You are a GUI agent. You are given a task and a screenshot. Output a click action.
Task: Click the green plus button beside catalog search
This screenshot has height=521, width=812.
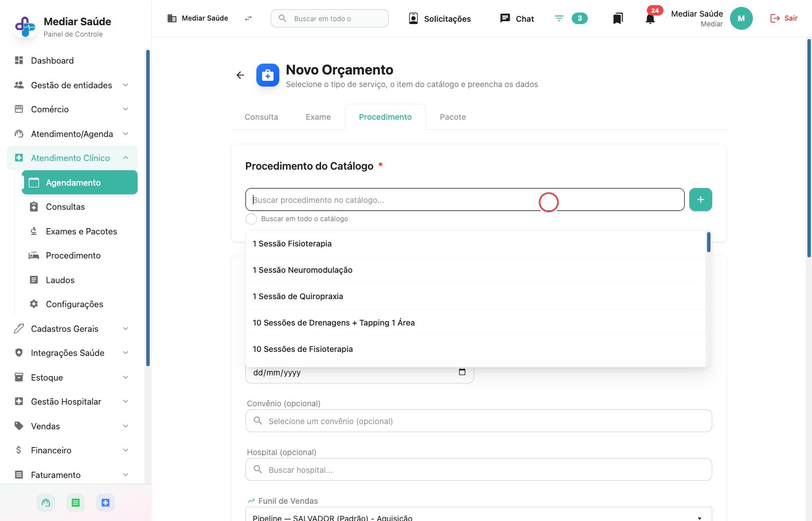pyautogui.click(x=700, y=199)
